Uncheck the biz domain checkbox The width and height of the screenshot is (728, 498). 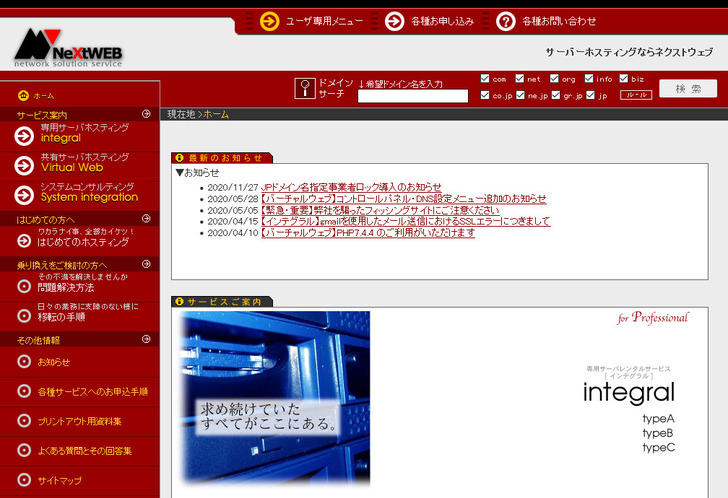point(623,78)
